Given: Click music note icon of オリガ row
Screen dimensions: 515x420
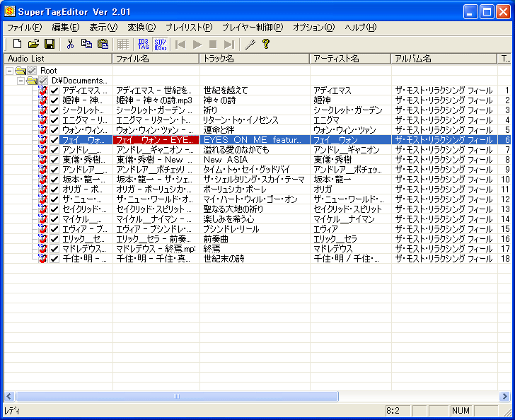Looking at the screenshot, I should pyautogui.click(x=42, y=189).
